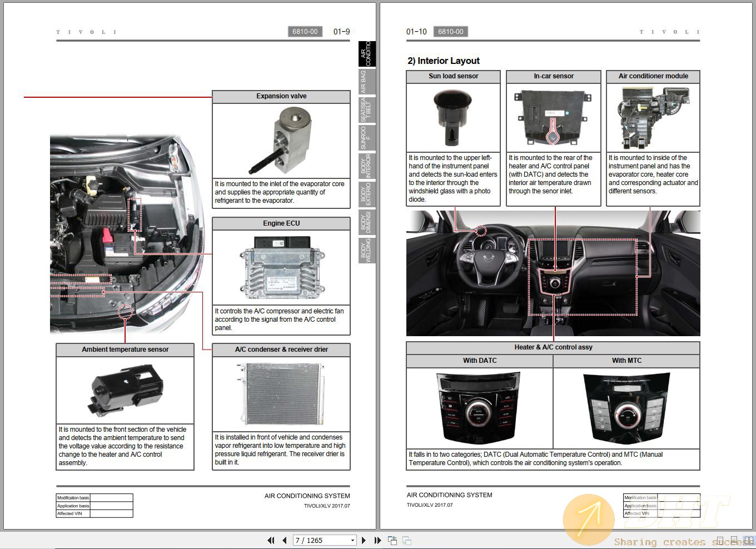Image resolution: width=756 pixels, height=549 pixels.
Task: Jump to the last page
Action: [x=377, y=540]
